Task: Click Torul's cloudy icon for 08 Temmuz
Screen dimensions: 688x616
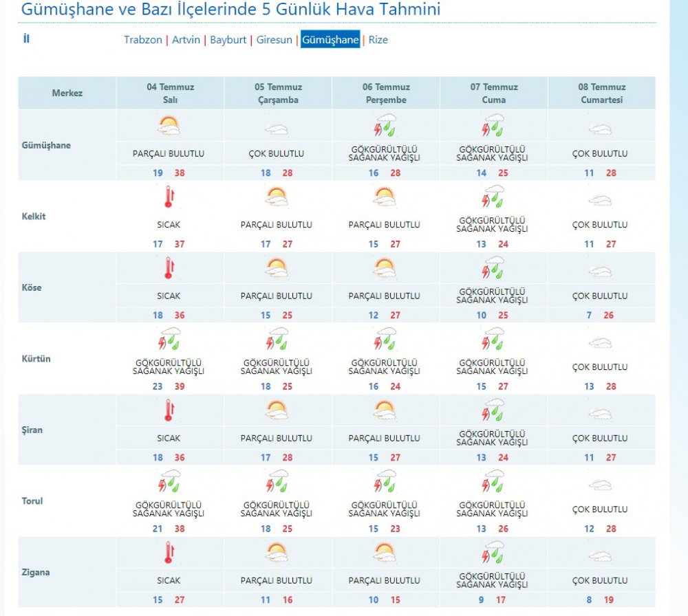Action: click(x=601, y=485)
